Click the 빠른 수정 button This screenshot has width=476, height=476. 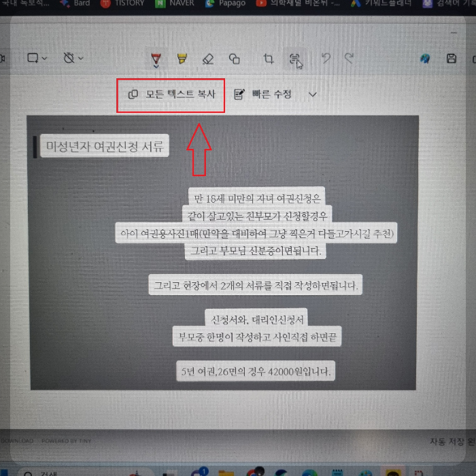click(x=263, y=95)
